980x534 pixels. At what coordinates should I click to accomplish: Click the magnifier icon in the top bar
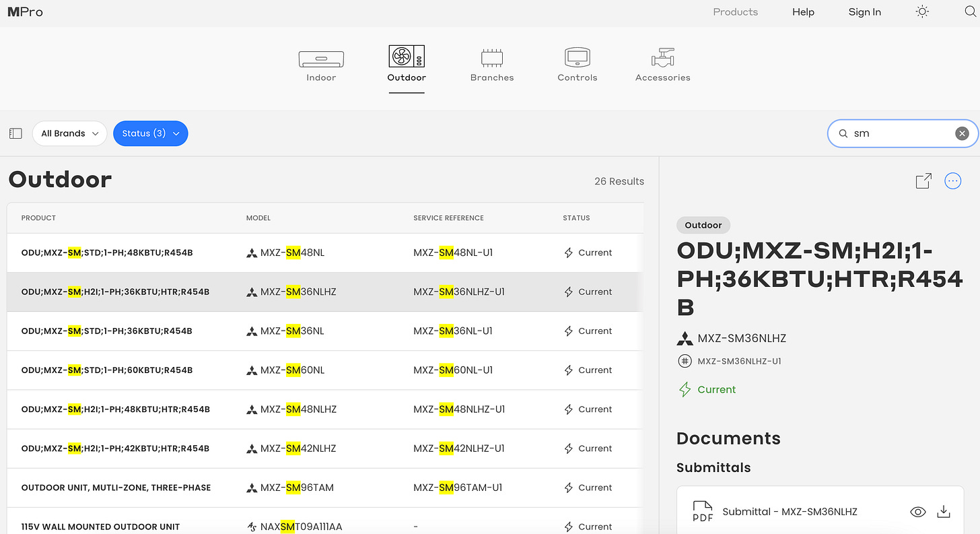click(970, 11)
